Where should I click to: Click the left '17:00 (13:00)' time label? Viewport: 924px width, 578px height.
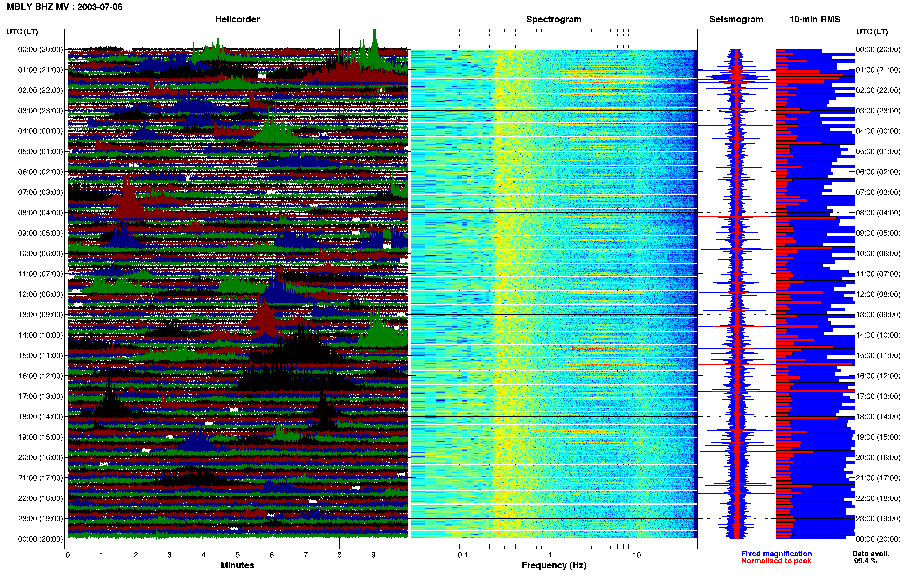click(41, 396)
